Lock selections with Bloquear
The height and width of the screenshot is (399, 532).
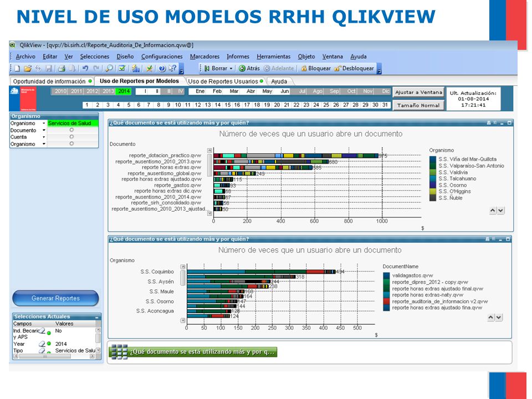click(x=316, y=69)
